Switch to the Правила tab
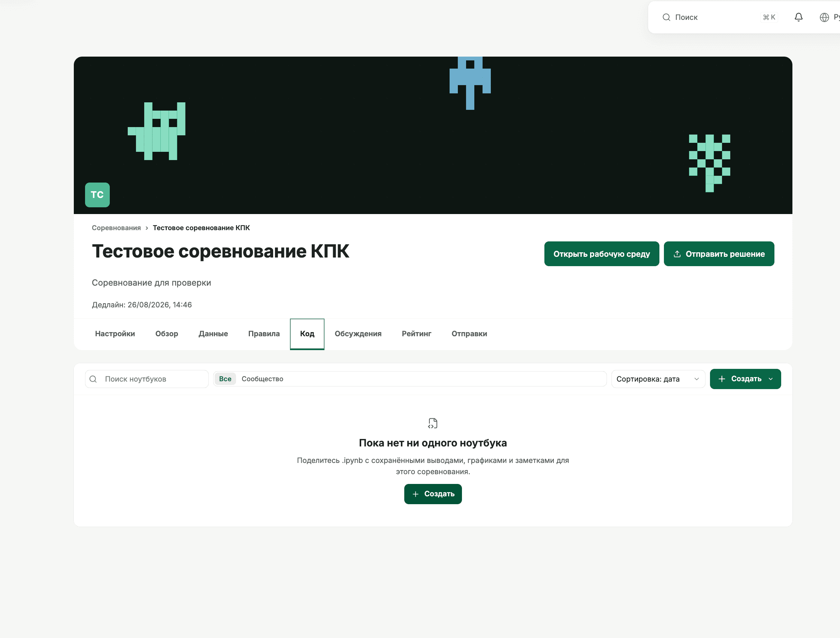The height and width of the screenshot is (638, 840). tap(264, 334)
